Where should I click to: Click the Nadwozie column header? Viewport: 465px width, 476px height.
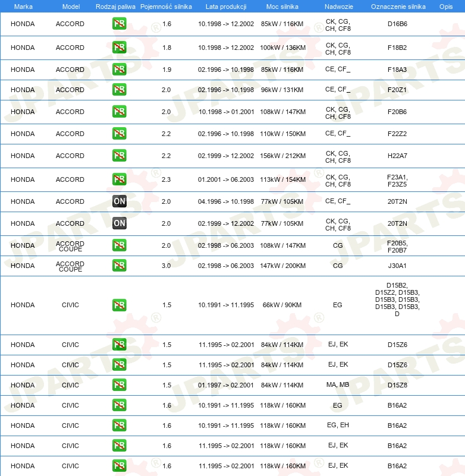tap(339, 7)
